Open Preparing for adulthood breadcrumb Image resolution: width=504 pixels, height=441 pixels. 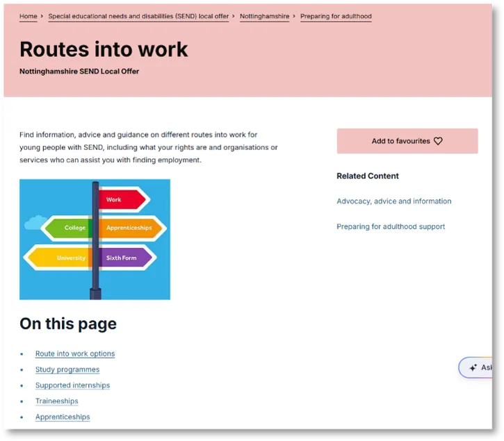click(x=336, y=16)
